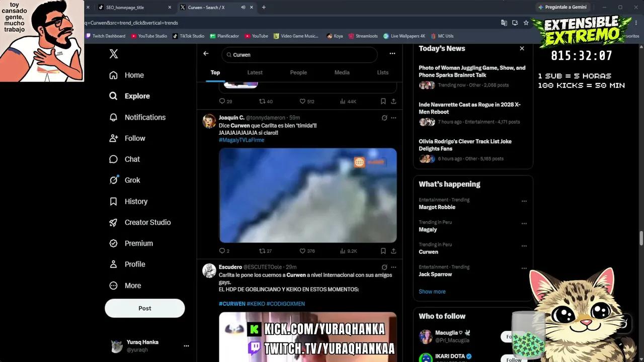The width and height of the screenshot is (644, 362).
Task: Open account menu dots beside Yuraq Hanka
Action: (186, 346)
